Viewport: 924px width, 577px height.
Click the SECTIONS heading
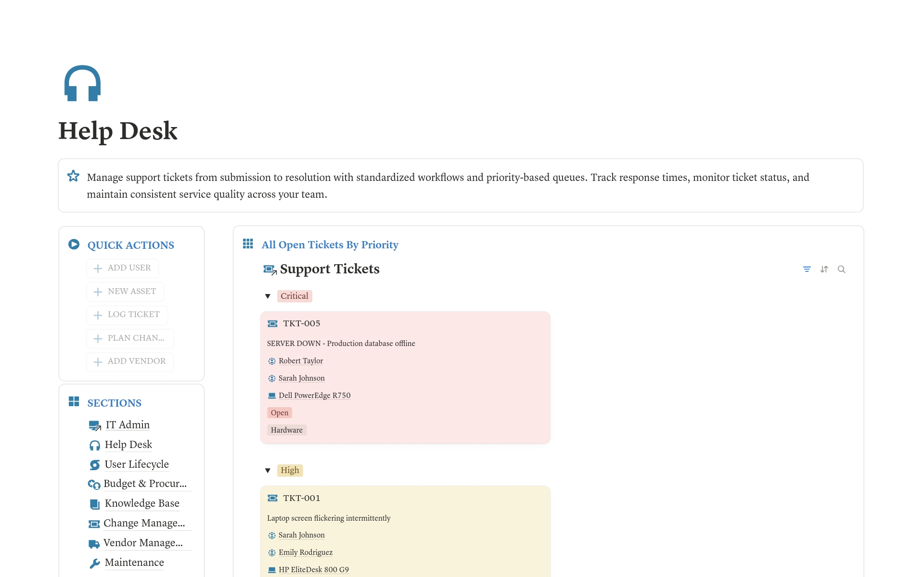tap(115, 403)
